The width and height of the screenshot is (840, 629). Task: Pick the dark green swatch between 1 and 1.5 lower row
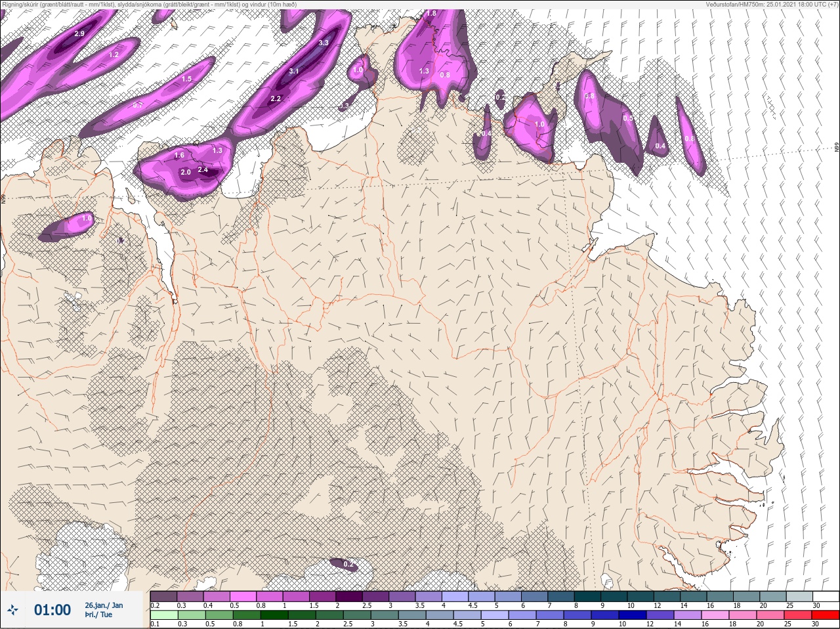pos(274,615)
